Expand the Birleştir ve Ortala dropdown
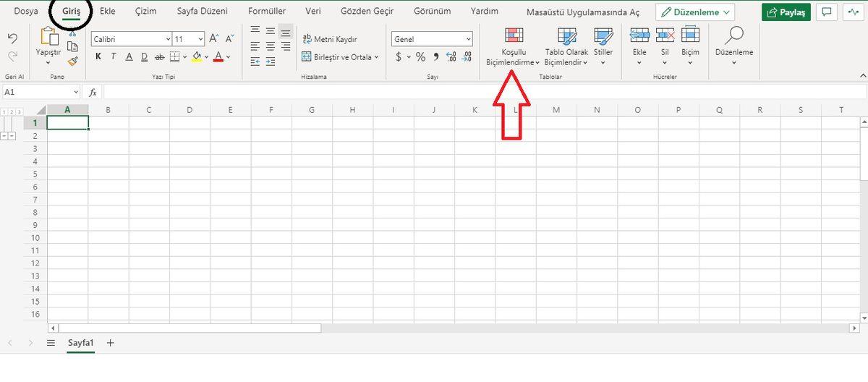Screen dimensions: 868x382 click(x=376, y=57)
